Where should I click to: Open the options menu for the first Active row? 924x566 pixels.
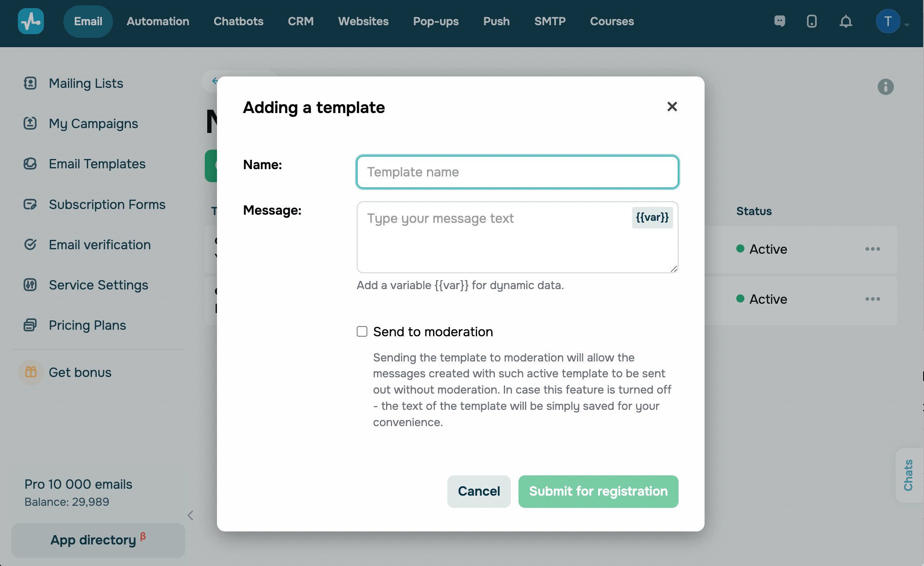pyautogui.click(x=872, y=249)
